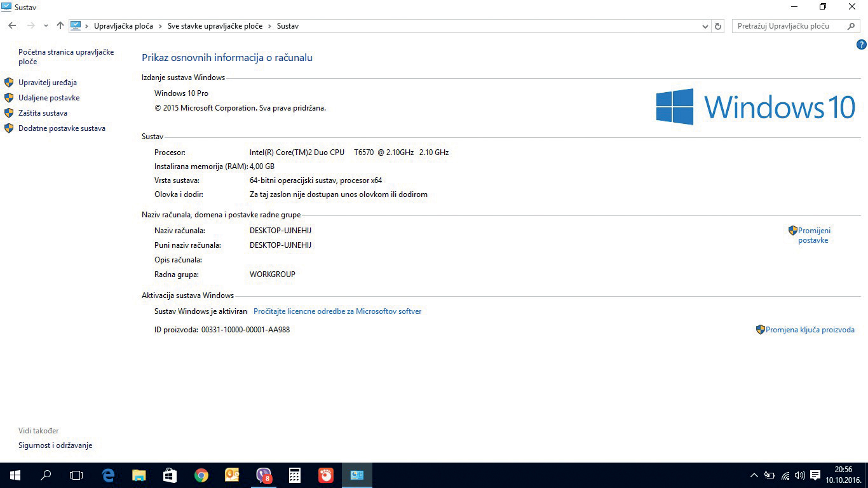Image resolution: width=868 pixels, height=488 pixels.
Task: Show hidden system tray icons
Action: click(x=754, y=475)
